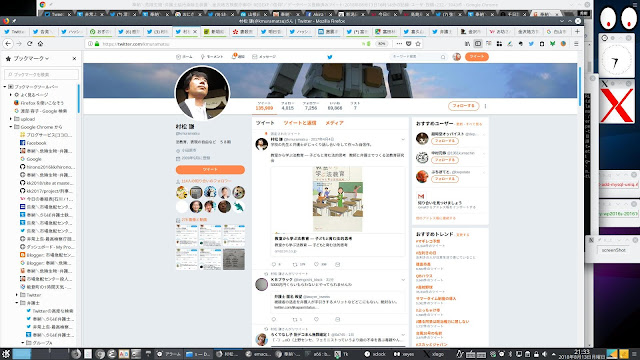Toggle the sidebar view icon in toolbar
Image resolution: width=640 pixels, height=360 pixels.
478,43
